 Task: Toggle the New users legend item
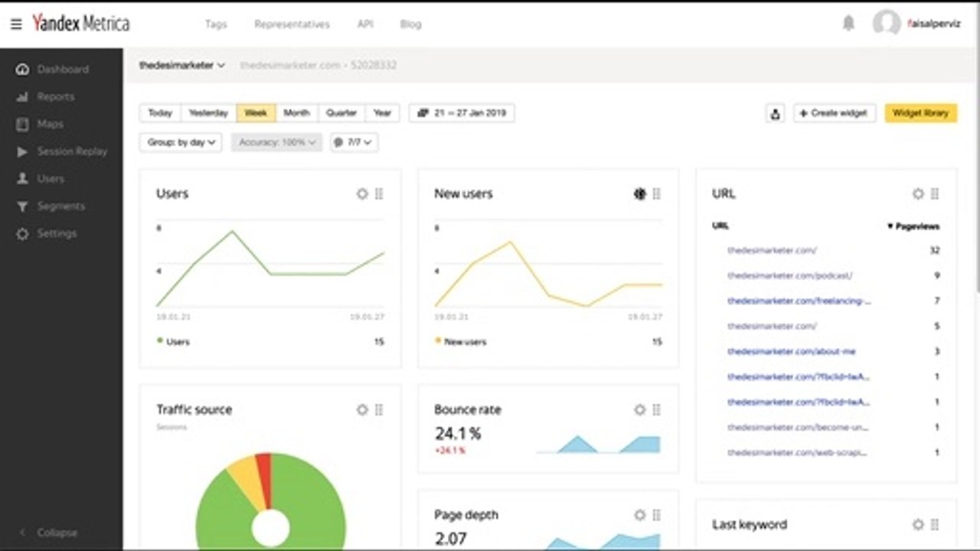coord(460,341)
